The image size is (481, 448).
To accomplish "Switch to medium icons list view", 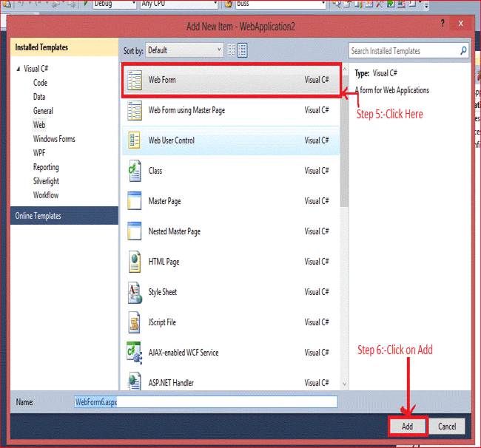I will point(242,50).
